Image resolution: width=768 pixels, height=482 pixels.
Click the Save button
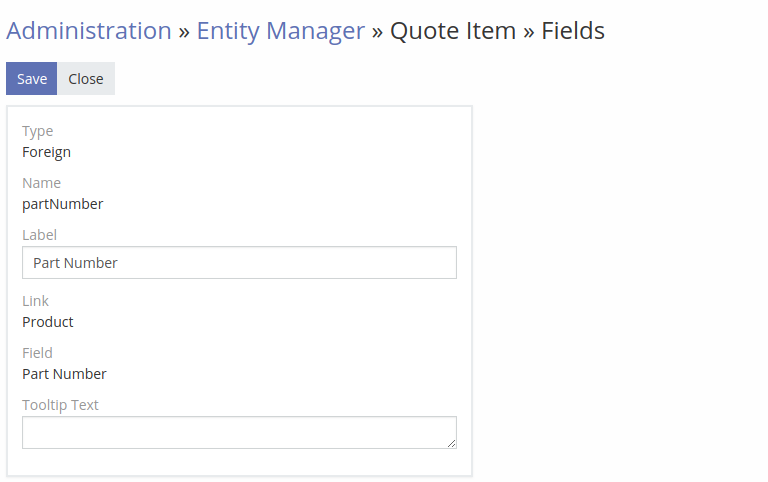point(32,79)
